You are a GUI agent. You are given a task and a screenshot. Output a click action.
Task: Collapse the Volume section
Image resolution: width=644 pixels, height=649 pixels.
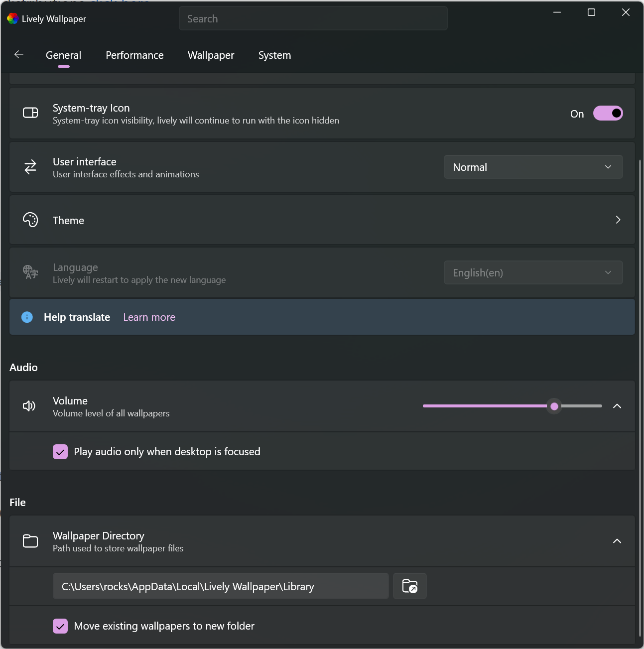[617, 406]
